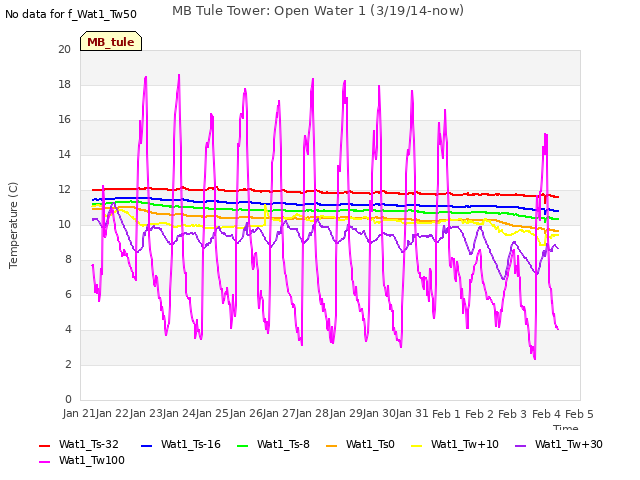Click the Jan 26 x-axis tick label
The width and height of the screenshot is (640, 480).
coord(246,413)
